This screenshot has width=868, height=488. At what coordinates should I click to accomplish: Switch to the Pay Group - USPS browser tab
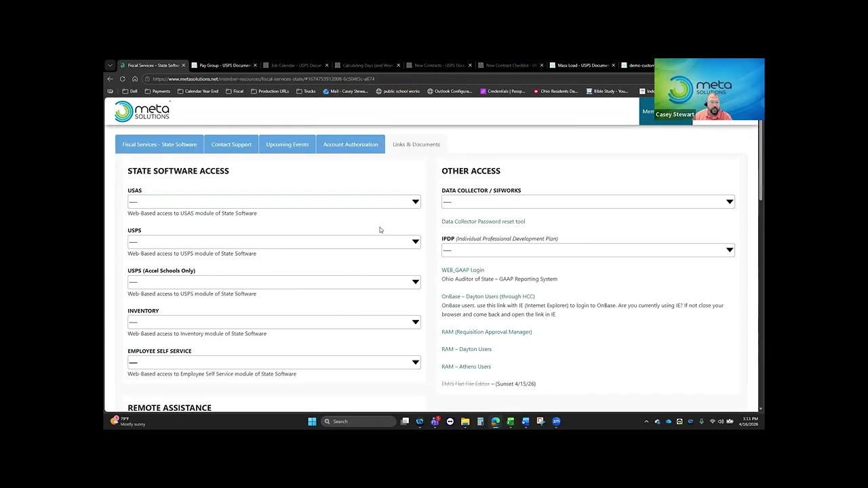coord(224,65)
